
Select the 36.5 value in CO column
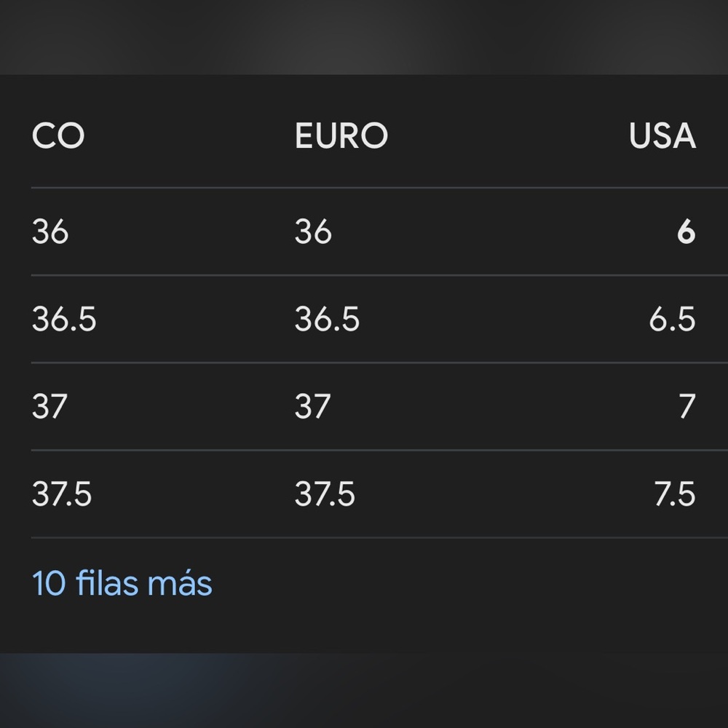coord(64,320)
